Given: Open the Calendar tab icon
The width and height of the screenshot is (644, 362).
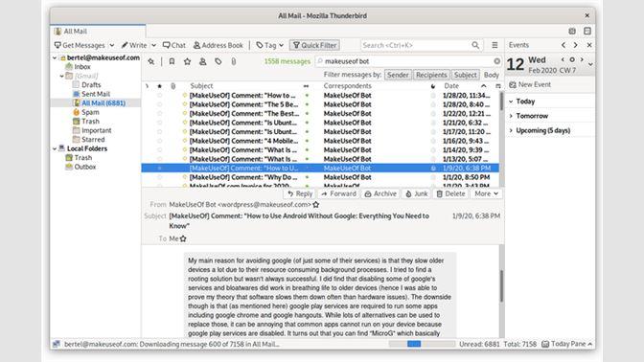Looking at the screenshot, I should coord(572,32).
